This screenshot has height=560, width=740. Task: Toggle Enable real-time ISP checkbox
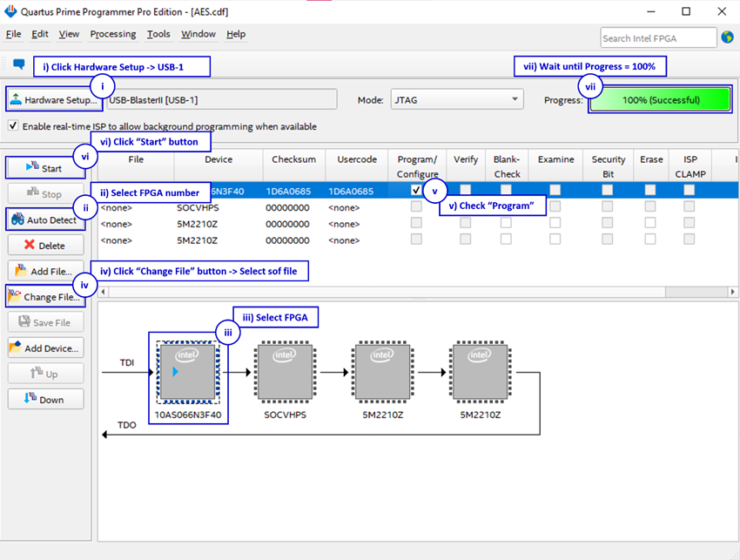click(13, 125)
